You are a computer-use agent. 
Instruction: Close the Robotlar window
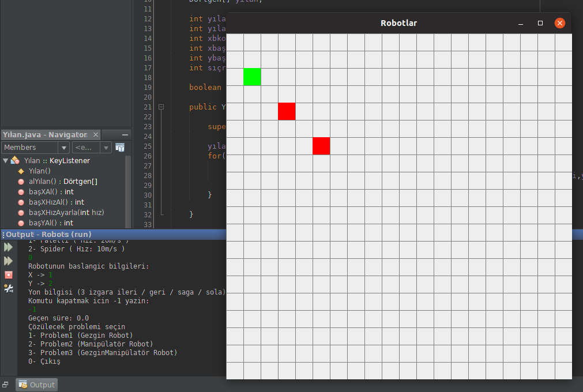point(559,23)
